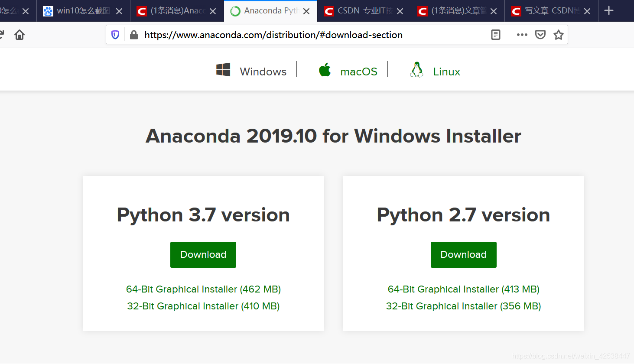Close the (1条消息)Anaco tab
Screen dimensions: 634x364
[x=213, y=11]
